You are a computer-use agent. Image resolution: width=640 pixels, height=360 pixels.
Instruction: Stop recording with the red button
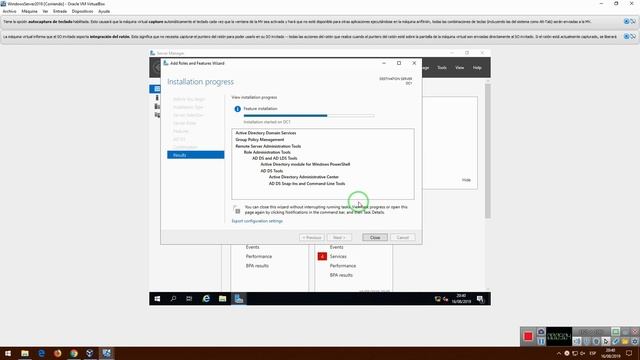click(528, 336)
